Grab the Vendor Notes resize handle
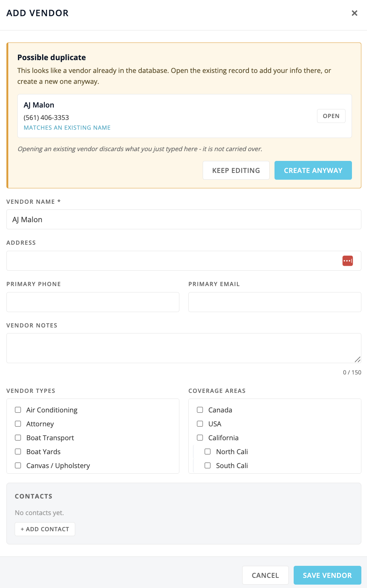This screenshot has width=367, height=588. [x=358, y=359]
